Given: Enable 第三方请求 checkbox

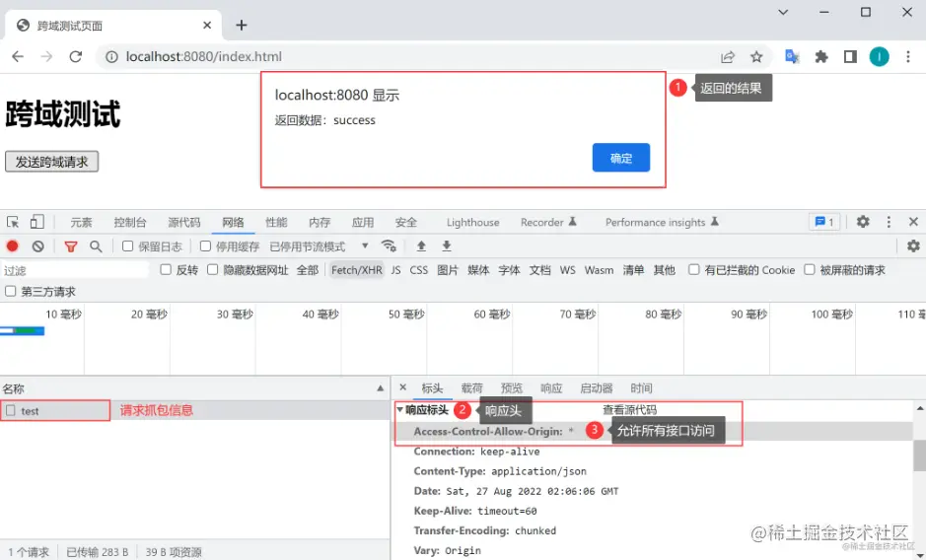Looking at the screenshot, I should pyautogui.click(x=10, y=291).
